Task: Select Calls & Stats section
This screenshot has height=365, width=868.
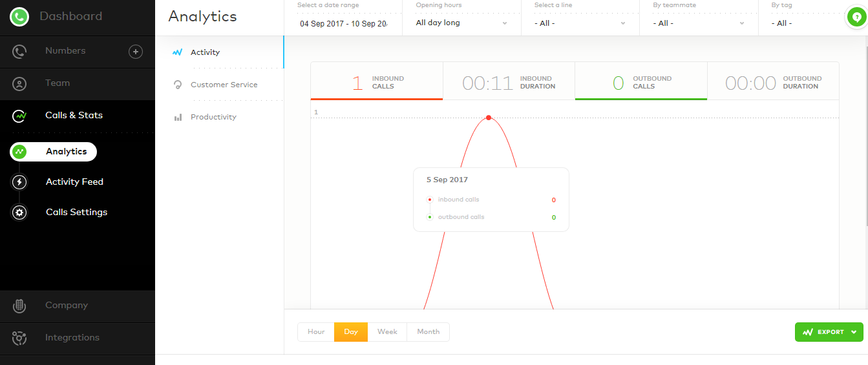Action: 74,116
